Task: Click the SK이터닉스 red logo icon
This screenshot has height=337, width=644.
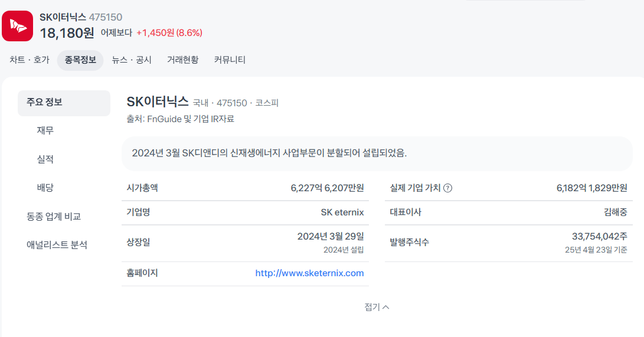Action: 17,26
